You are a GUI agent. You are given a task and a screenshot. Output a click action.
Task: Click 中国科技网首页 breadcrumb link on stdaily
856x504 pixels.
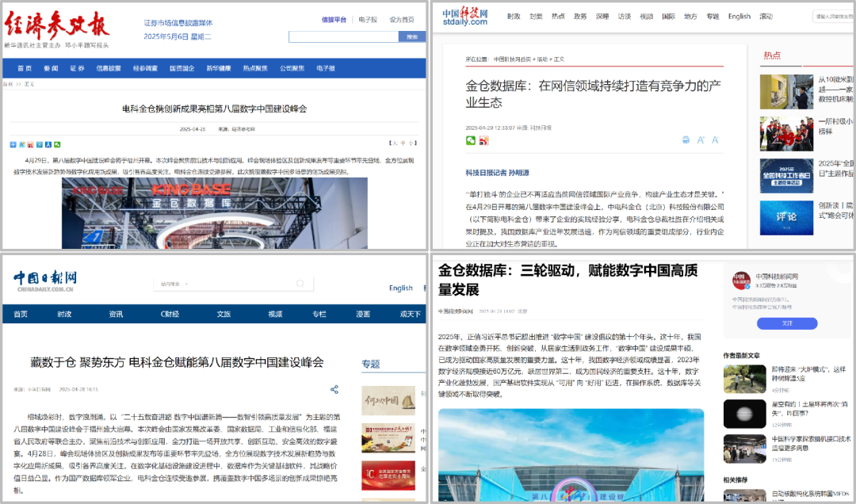[512, 59]
